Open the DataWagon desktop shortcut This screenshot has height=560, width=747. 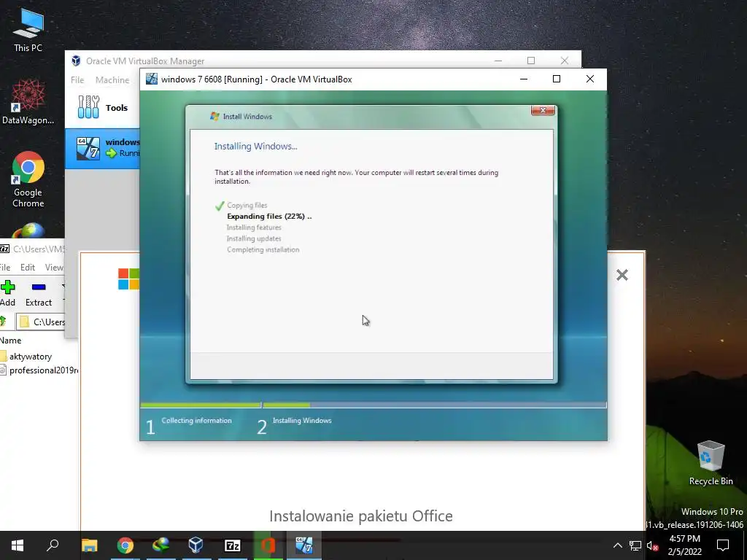tap(28, 101)
